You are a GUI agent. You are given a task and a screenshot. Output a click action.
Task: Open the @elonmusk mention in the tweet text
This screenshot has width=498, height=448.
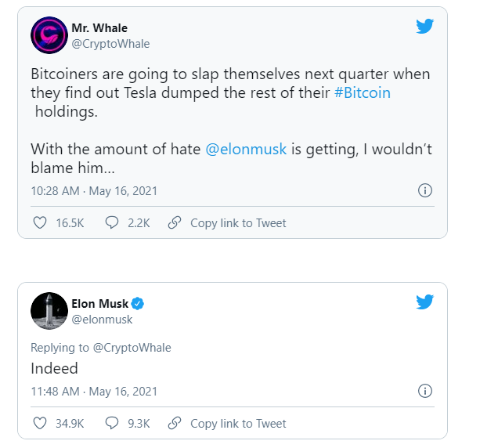[x=246, y=150]
